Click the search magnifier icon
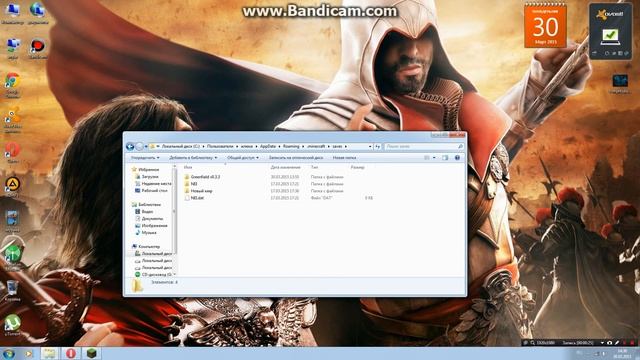This screenshot has height=360, width=640. tap(460, 147)
